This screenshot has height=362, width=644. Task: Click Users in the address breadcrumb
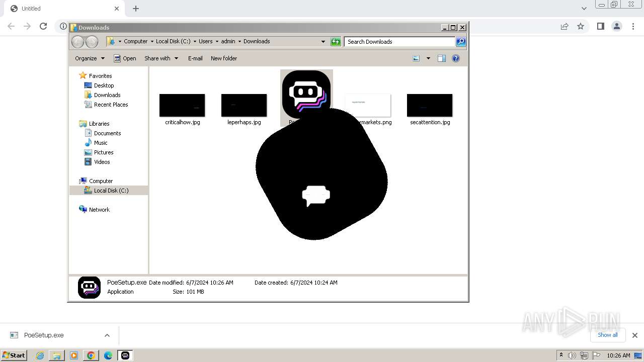click(205, 42)
